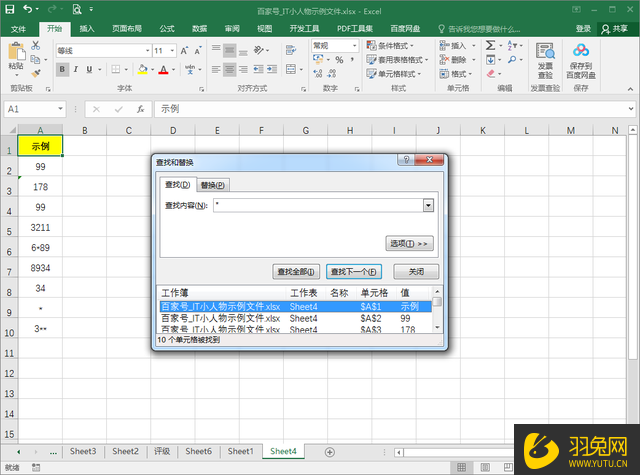The height and width of the screenshot is (475, 640).
Task: Click the Clear eraser icon
Action: (491, 74)
